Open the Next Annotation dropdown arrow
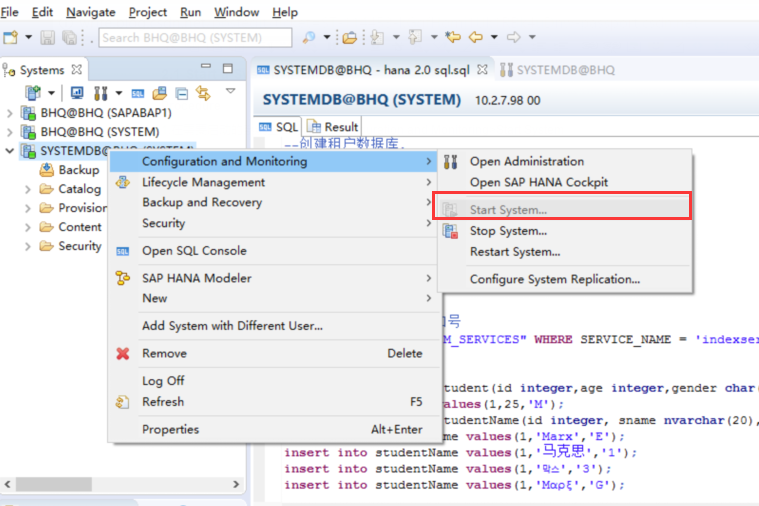 [x=396, y=37]
